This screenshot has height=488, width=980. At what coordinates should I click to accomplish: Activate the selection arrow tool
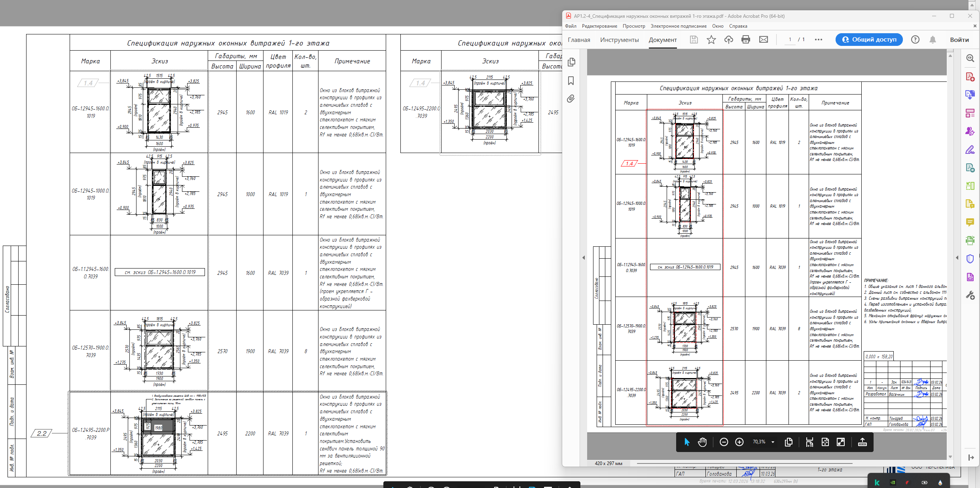pos(687,442)
